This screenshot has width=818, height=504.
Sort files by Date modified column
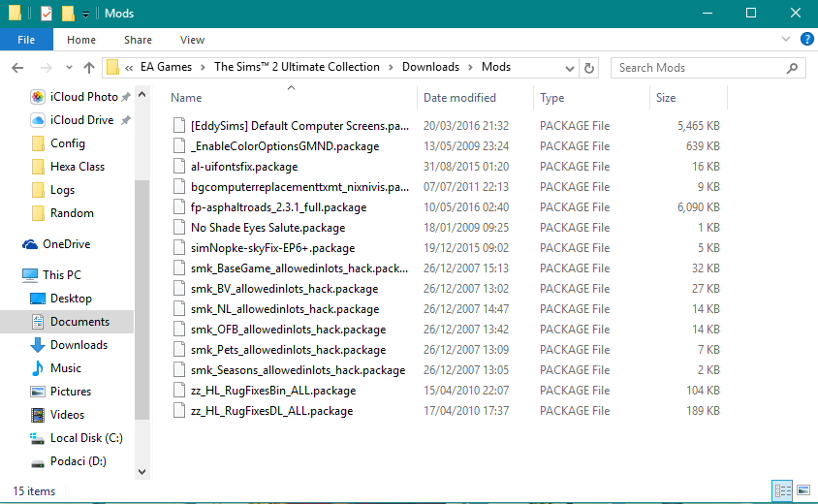(x=459, y=98)
